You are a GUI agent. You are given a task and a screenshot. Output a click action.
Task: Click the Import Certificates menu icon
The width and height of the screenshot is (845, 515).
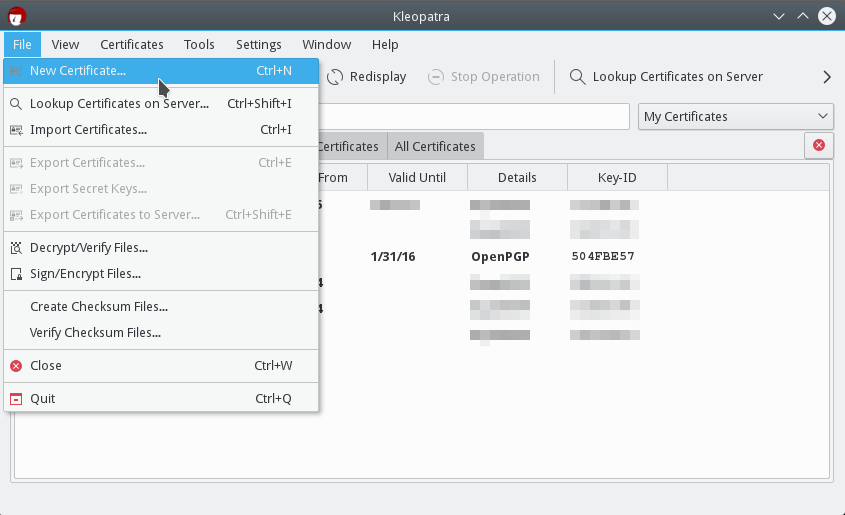[x=16, y=130]
